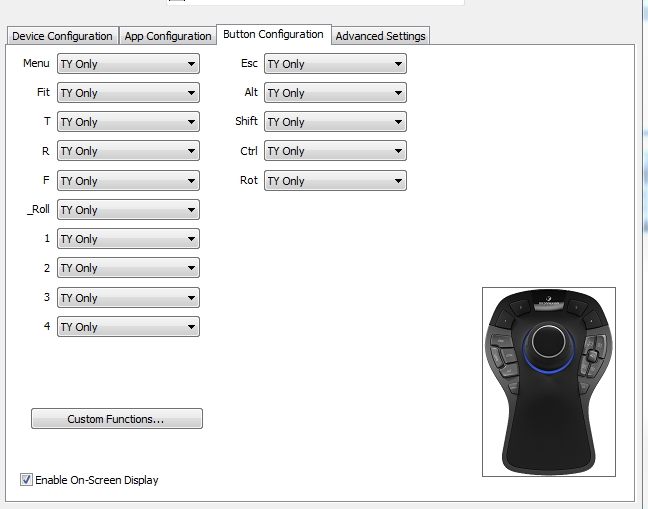Expand the F button dropdown
Screen dimensions: 648x509
point(128,181)
